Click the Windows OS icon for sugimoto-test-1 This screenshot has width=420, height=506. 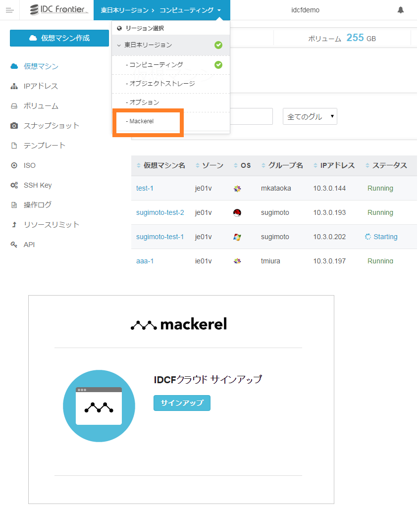click(x=237, y=237)
